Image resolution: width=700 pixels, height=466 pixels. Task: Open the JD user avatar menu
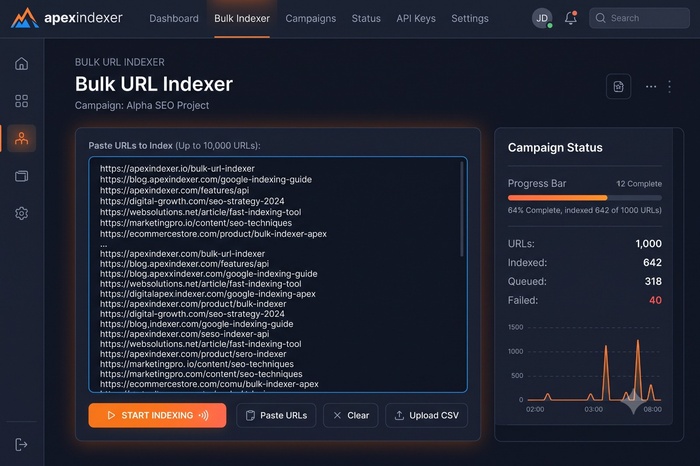click(x=542, y=18)
